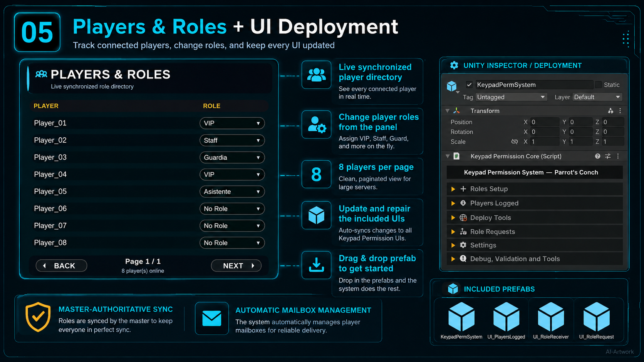Image resolution: width=644 pixels, height=362 pixels.
Task: Click the Scale Z value field
Action: point(613,142)
